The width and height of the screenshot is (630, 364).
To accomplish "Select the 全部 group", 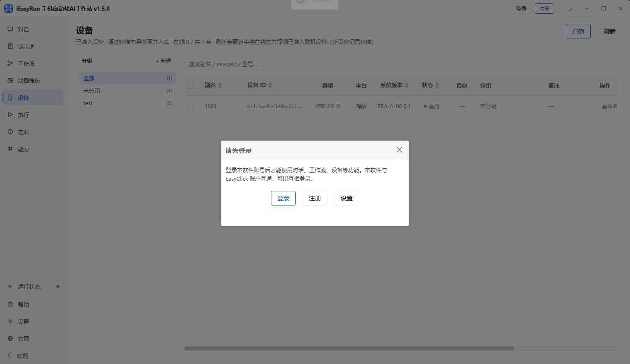I will pyautogui.click(x=127, y=78).
